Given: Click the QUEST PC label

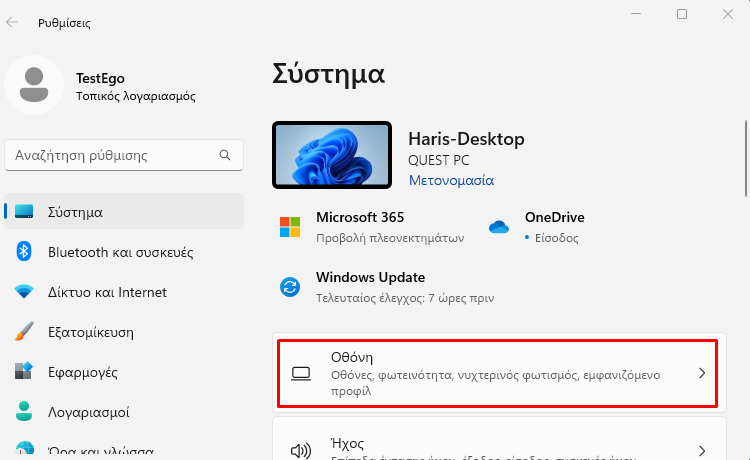Looking at the screenshot, I should (x=439, y=160).
